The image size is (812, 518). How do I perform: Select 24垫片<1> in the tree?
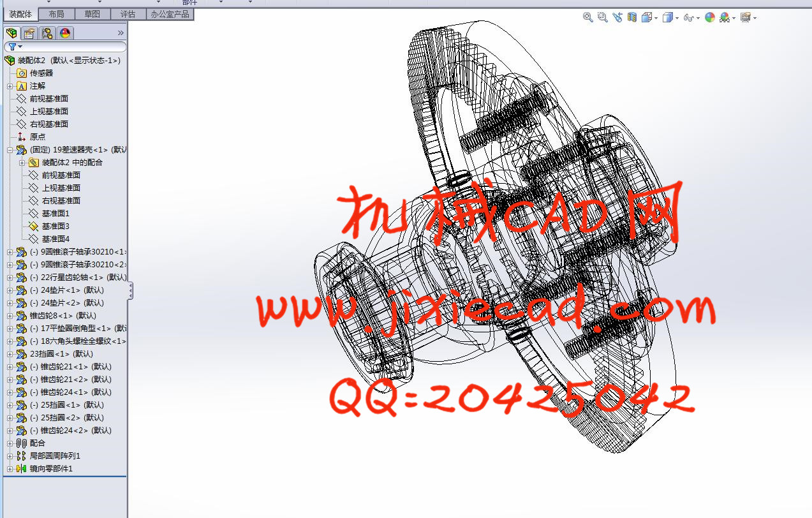[x=67, y=290]
